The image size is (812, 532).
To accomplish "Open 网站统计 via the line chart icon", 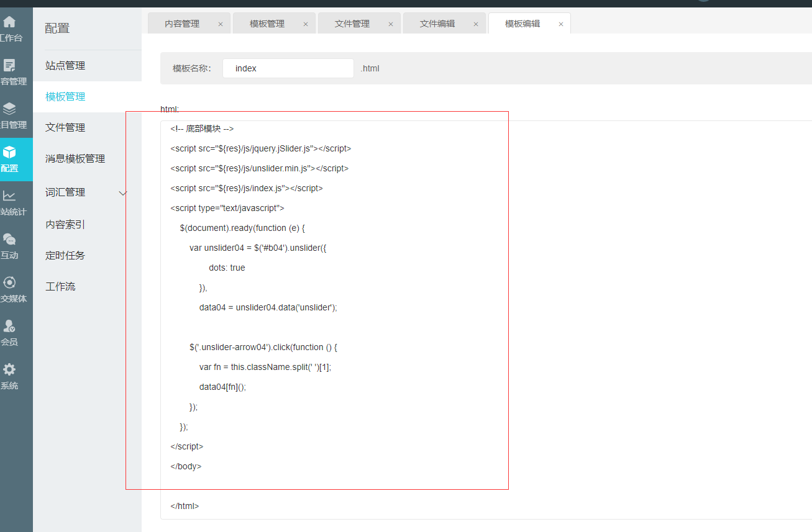I will (9, 196).
